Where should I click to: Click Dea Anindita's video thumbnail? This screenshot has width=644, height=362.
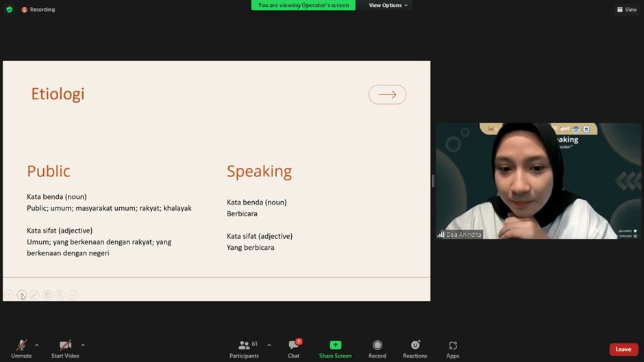(538, 181)
